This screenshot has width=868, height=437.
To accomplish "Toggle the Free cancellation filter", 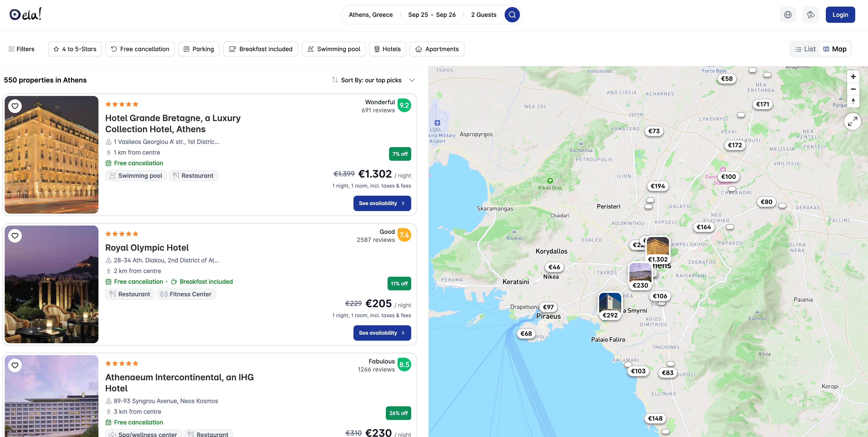I will 140,49.
